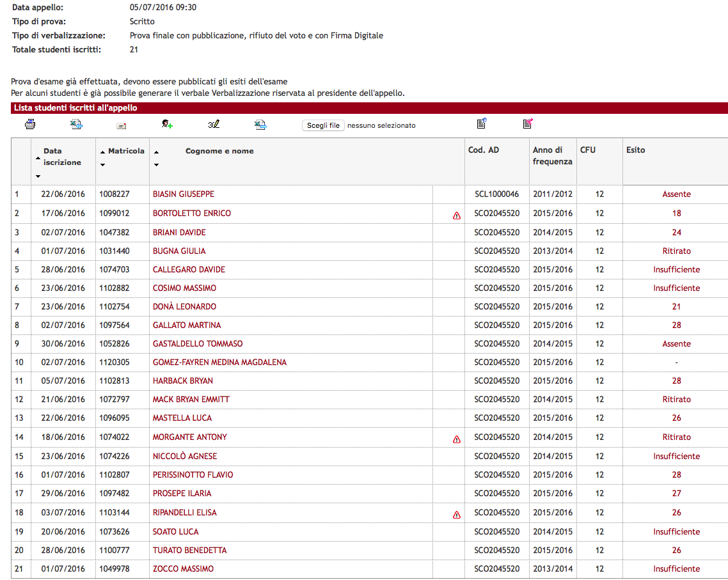This screenshot has width=728, height=580.
Task: Click 'Lista studenti iscritti all'appello' header bar
Action: [370, 107]
